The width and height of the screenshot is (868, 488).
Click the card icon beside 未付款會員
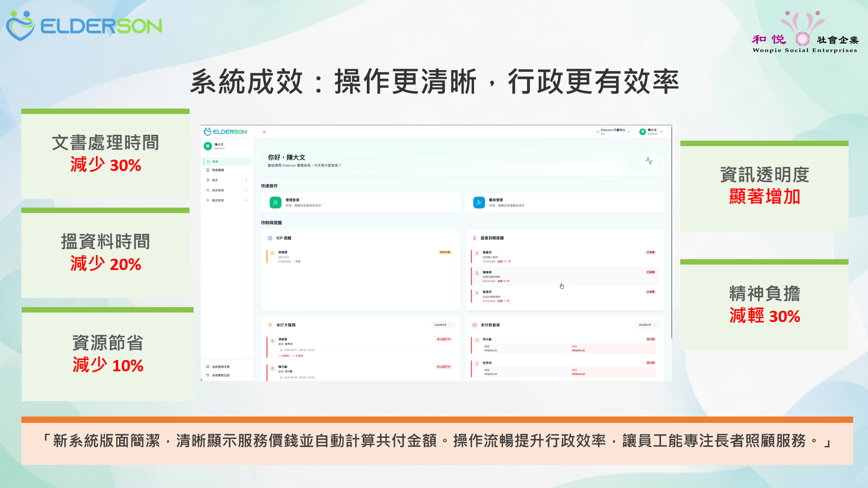click(x=474, y=325)
